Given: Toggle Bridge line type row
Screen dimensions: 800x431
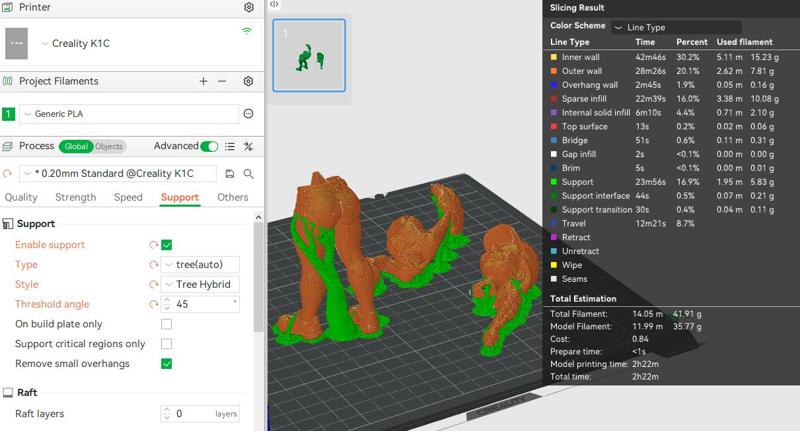Looking at the screenshot, I should [x=664, y=140].
